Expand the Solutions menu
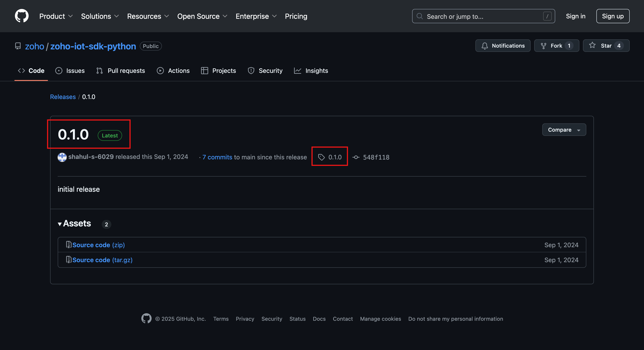 [x=100, y=16]
